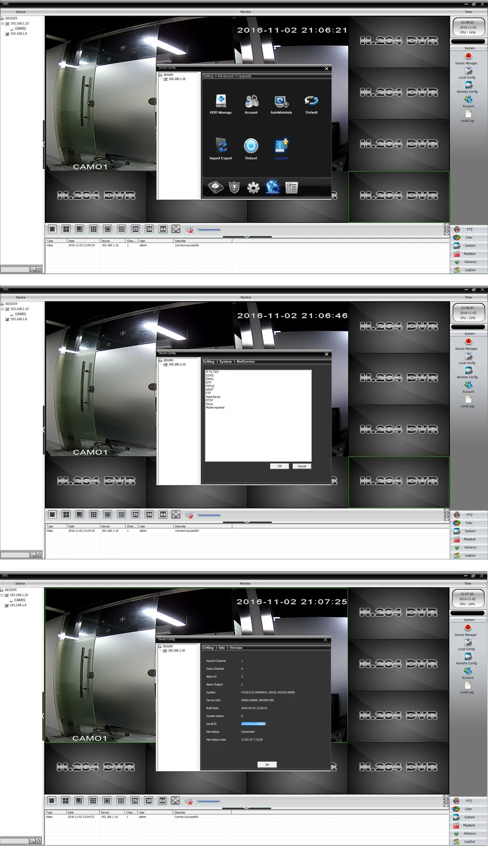Select AlarmServer in the NetService list
This screenshot has width=488, height=868.
click(x=213, y=397)
